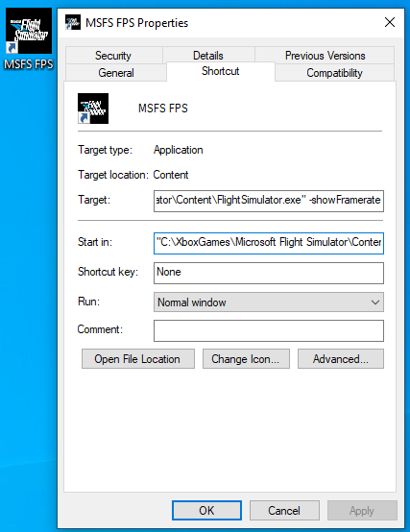Click the Target type value Application
Viewport: 410px width, 532px height.
[178, 150]
